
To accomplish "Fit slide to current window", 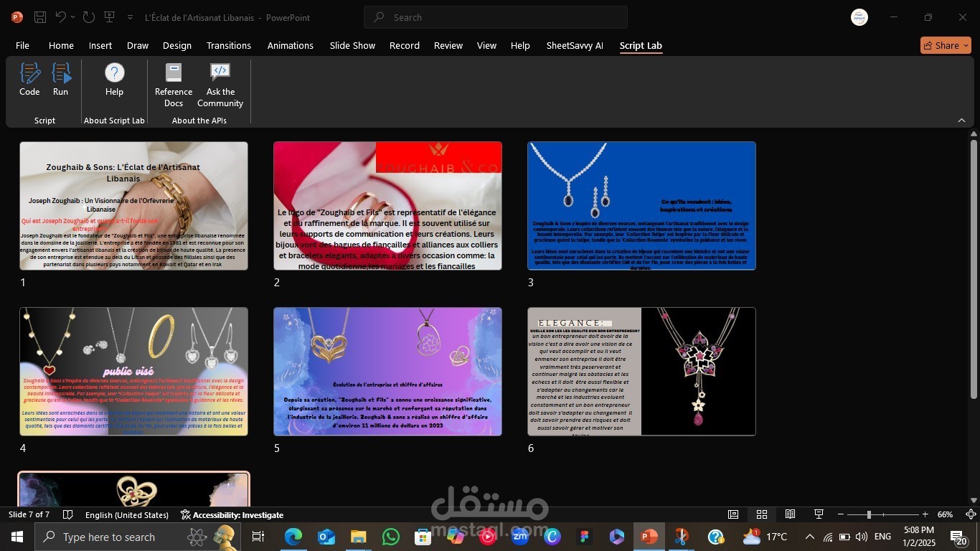I will pos(971,515).
